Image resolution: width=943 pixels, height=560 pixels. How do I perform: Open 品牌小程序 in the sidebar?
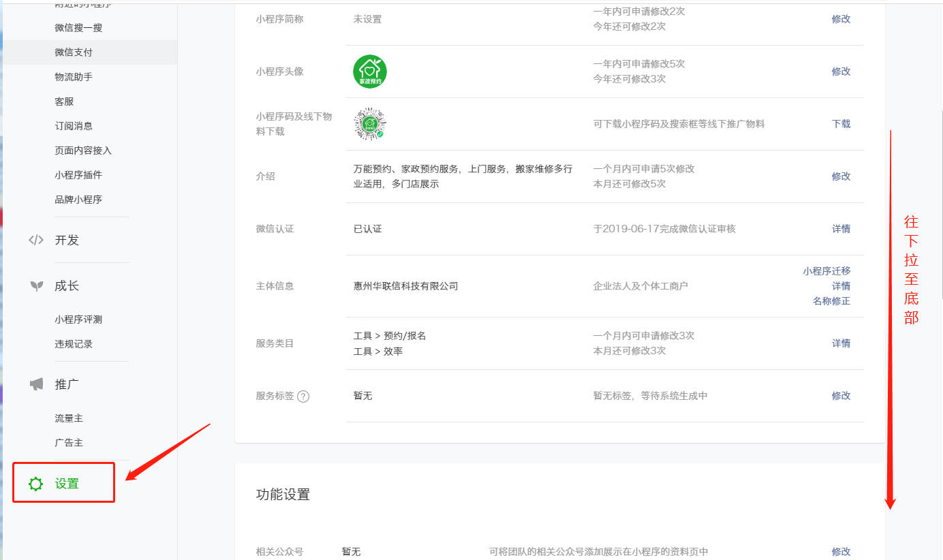[x=78, y=200]
